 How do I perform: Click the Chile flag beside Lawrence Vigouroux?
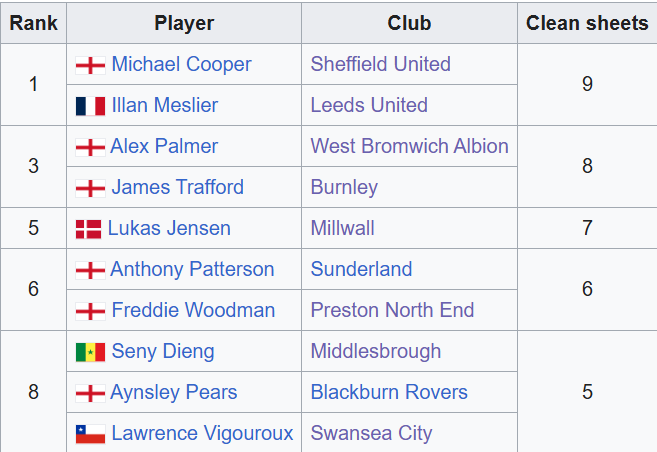click(90, 434)
